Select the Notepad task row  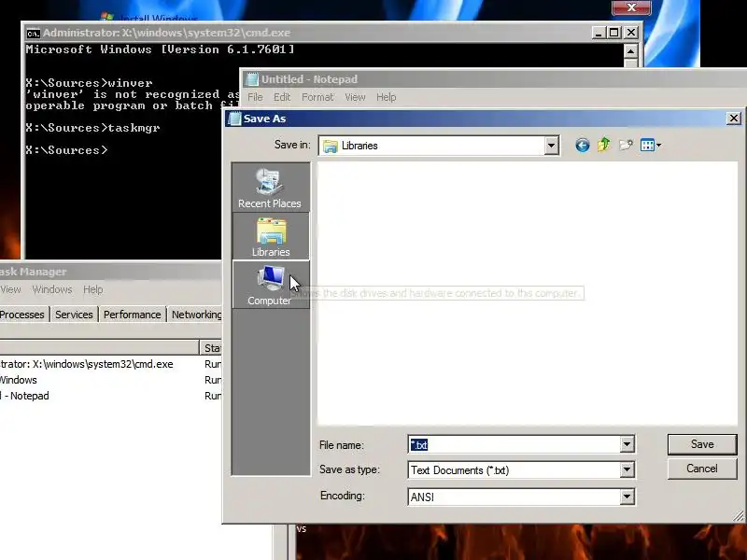coord(110,396)
